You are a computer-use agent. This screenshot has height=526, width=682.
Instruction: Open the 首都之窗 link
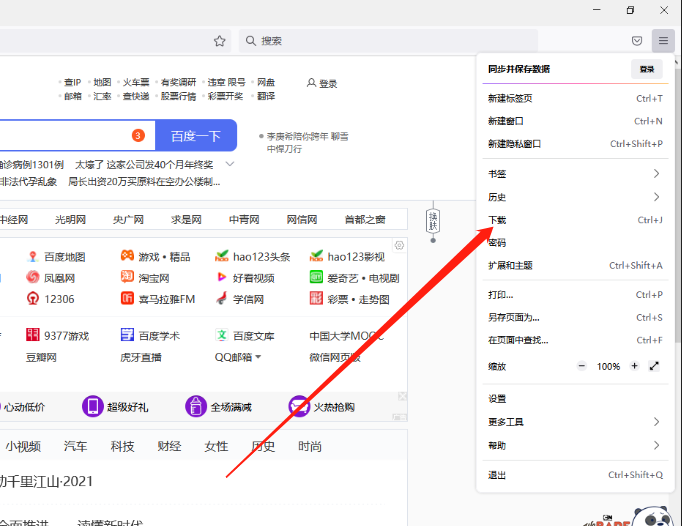364,220
